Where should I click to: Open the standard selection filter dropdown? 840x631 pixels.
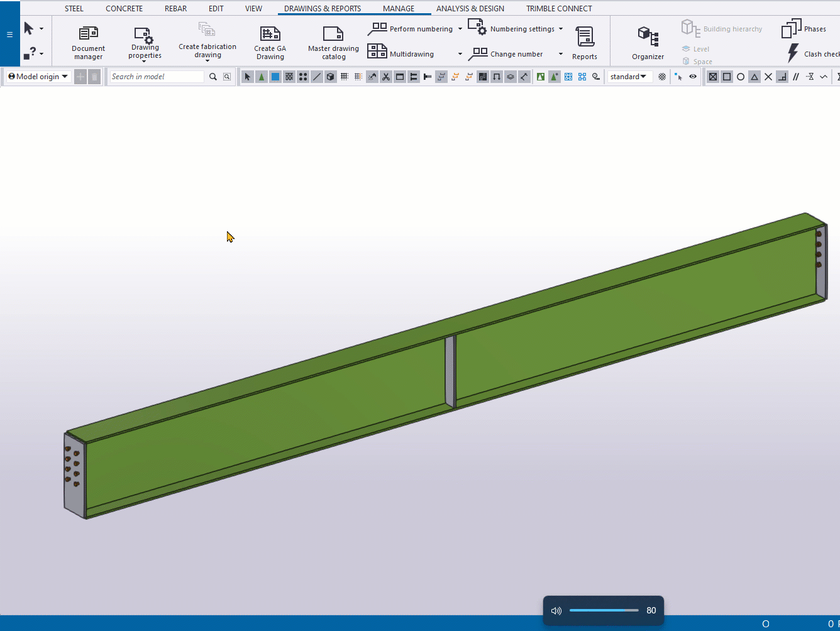(x=628, y=77)
